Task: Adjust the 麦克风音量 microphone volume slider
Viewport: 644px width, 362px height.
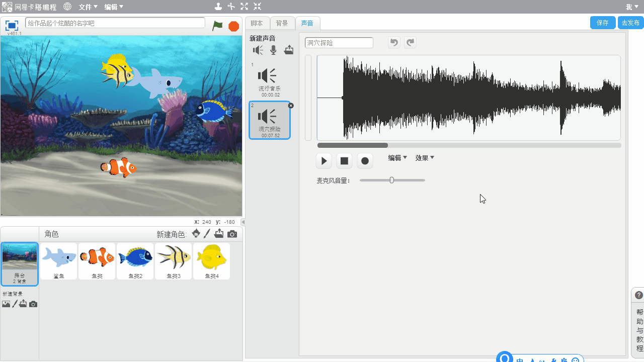Action: tap(392, 180)
